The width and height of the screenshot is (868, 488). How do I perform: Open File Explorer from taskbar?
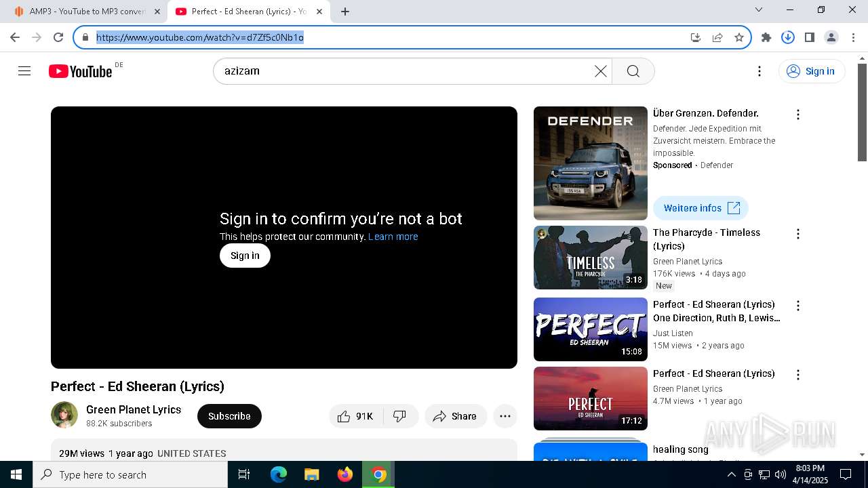pyautogui.click(x=311, y=474)
